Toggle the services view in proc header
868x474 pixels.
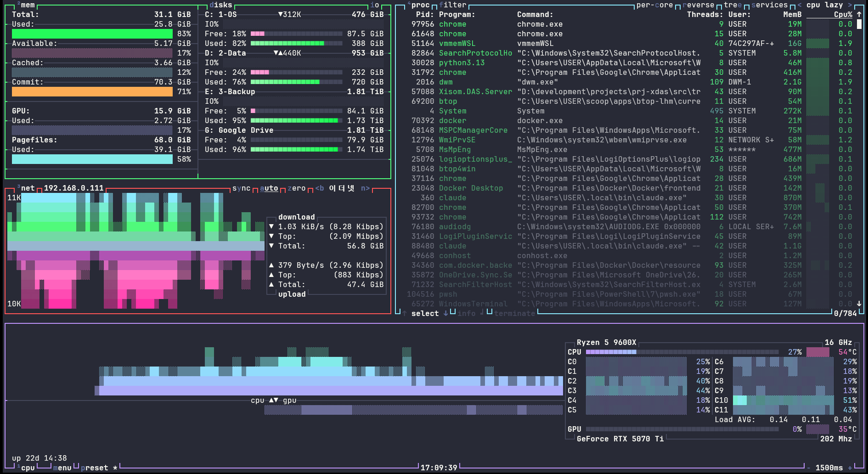pos(769,5)
